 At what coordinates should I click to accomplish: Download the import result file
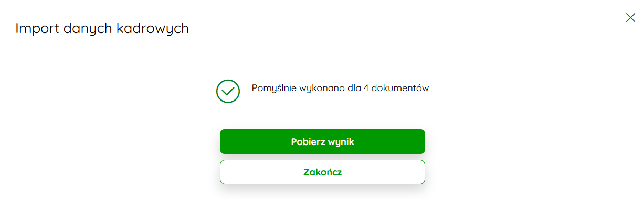pos(322,141)
